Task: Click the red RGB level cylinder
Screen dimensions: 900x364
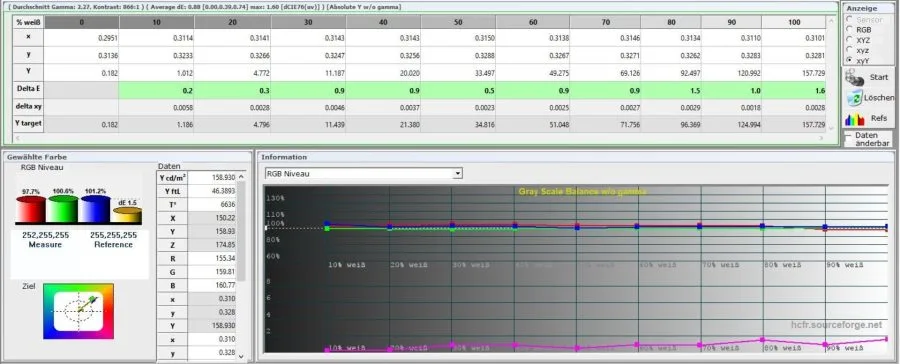Action: (x=30, y=209)
